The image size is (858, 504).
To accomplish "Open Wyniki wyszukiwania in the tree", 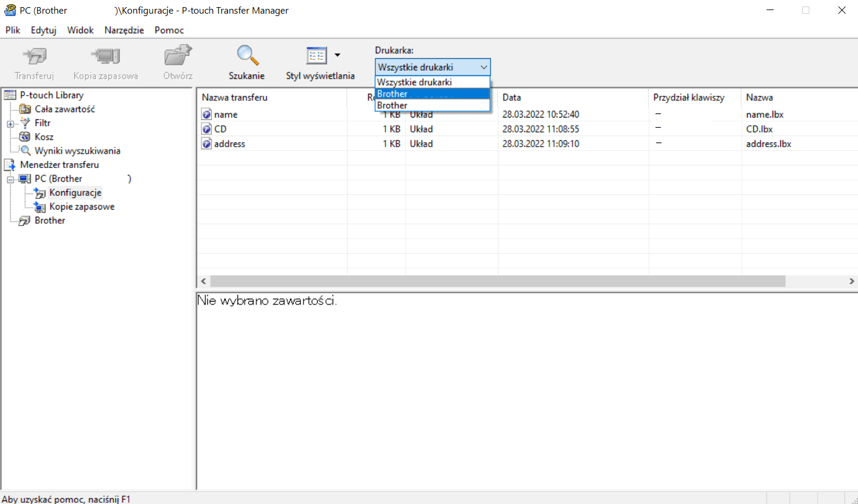I will click(77, 151).
